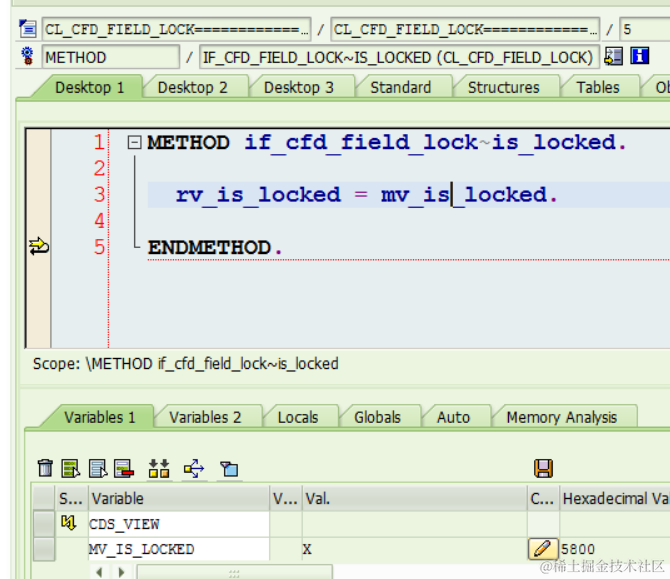Open the Structures tab
The image size is (670, 579).
click(x=503, y=88)
